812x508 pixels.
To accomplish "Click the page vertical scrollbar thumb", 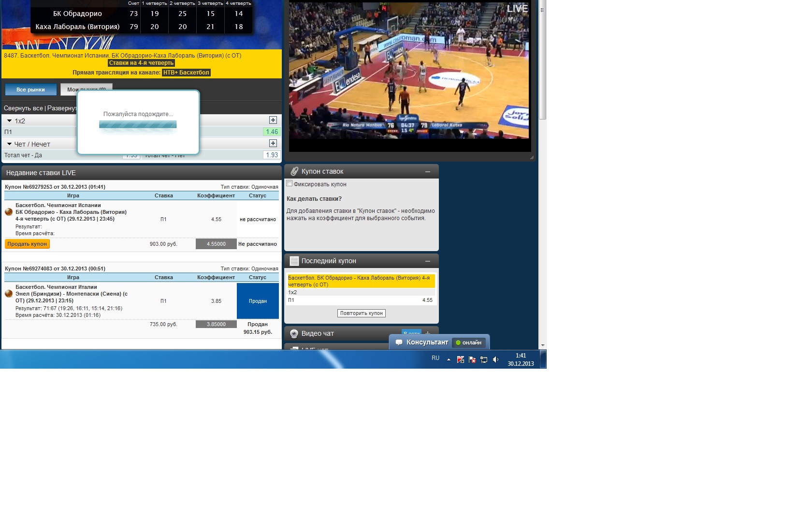I will tap(543, 60).
